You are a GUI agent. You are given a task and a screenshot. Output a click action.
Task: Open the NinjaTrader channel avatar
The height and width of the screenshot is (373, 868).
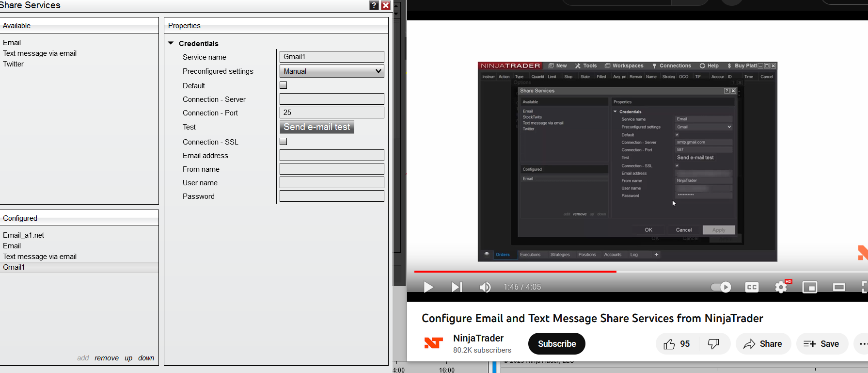click(433, 343)
